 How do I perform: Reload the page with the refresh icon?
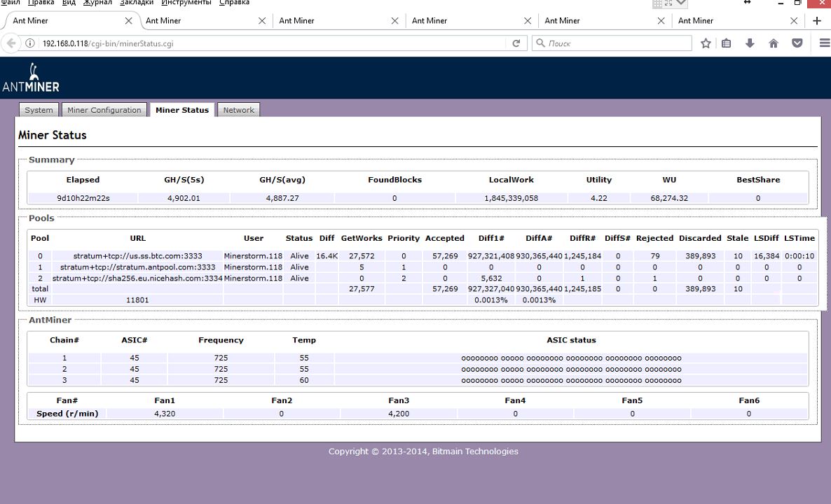516,43
